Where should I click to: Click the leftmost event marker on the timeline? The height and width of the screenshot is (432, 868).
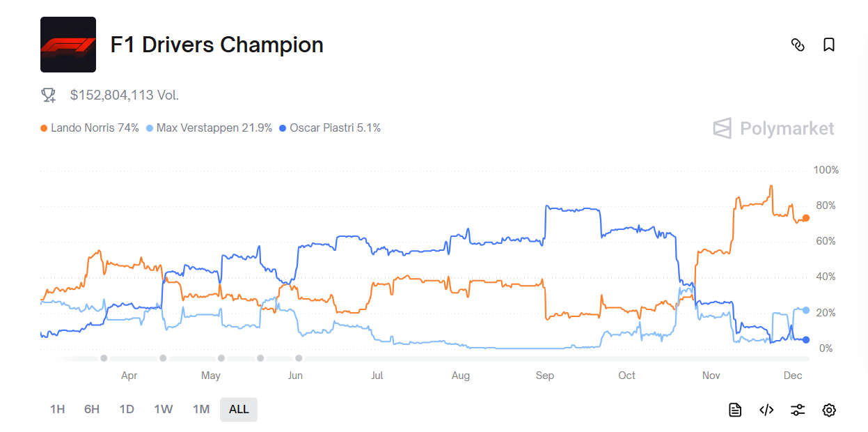point(104,358)
